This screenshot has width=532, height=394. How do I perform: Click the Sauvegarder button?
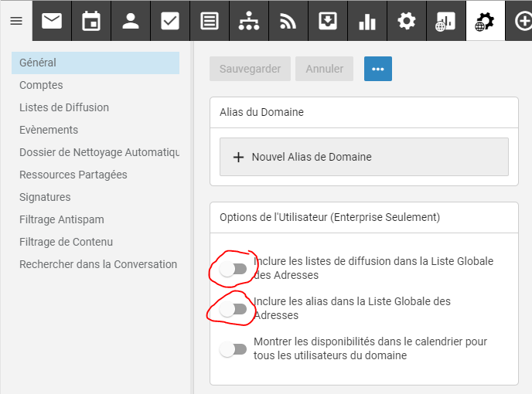(x=250, y=69)
